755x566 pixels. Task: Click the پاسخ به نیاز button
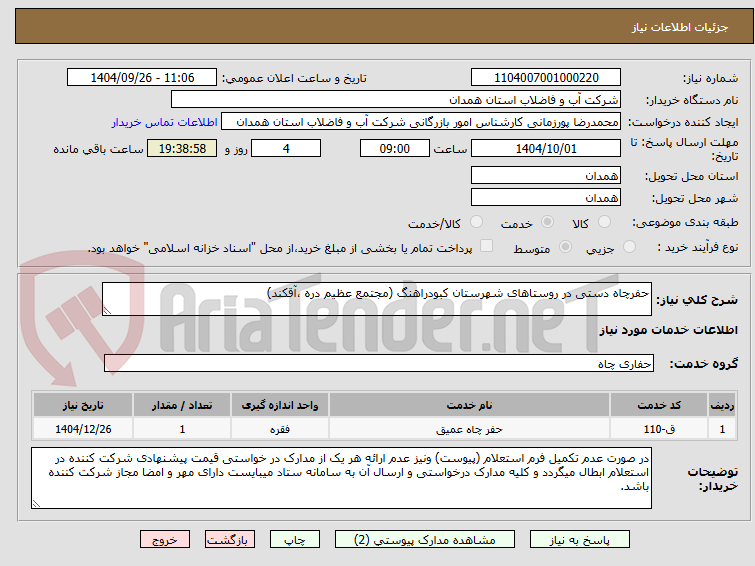click(580, 540)
